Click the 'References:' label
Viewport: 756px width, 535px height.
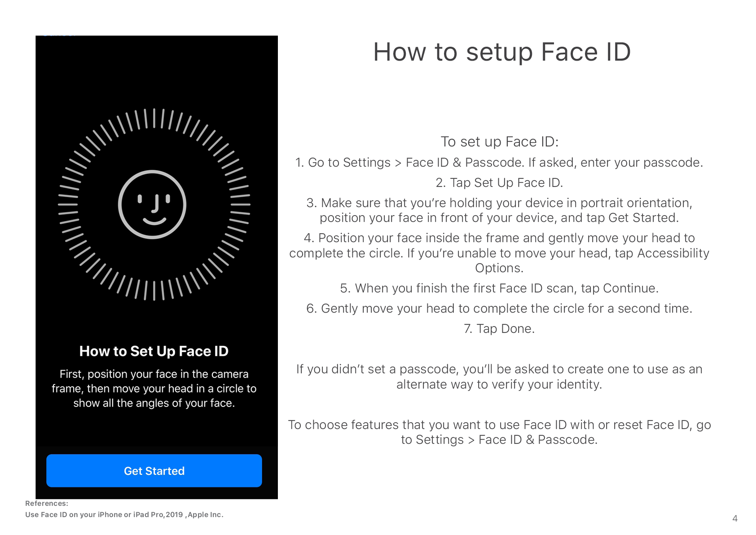47,503
